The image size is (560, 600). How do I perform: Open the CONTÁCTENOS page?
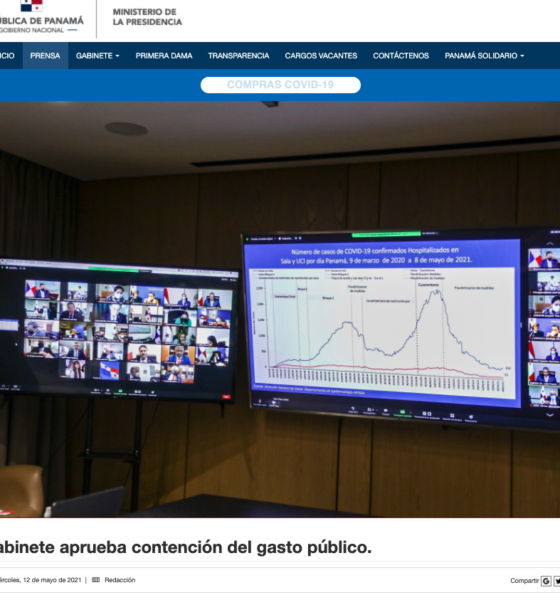pos(401,55)
